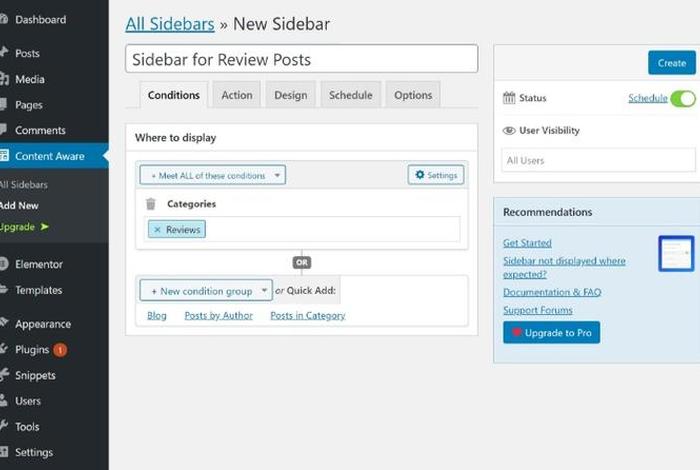Image resolution: width=700 pixels, height=470 pixels.
Task: Open the All Users visibility selector
Action: click(x=598, y=160)
